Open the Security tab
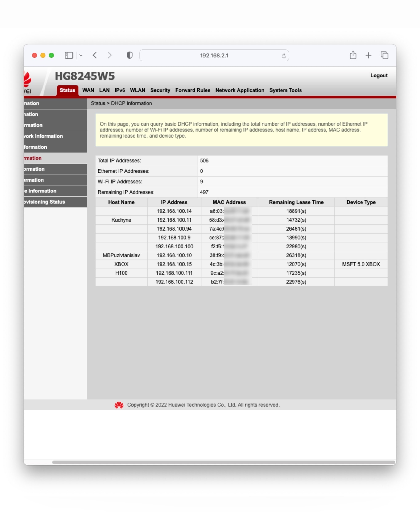The height and width of the screenshot is (525, 420). click(160, 90)
